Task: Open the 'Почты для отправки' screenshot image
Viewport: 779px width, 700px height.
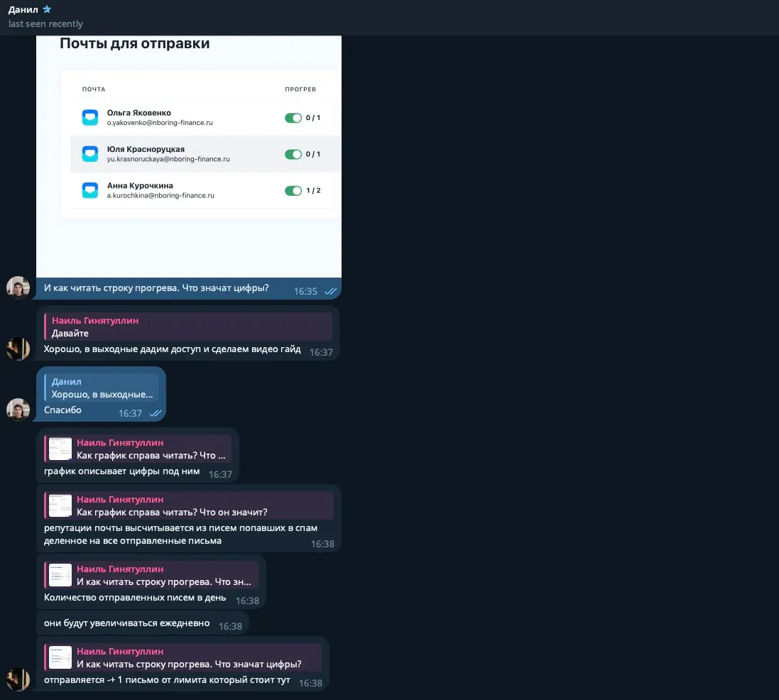Action: [x=189, y=156]
